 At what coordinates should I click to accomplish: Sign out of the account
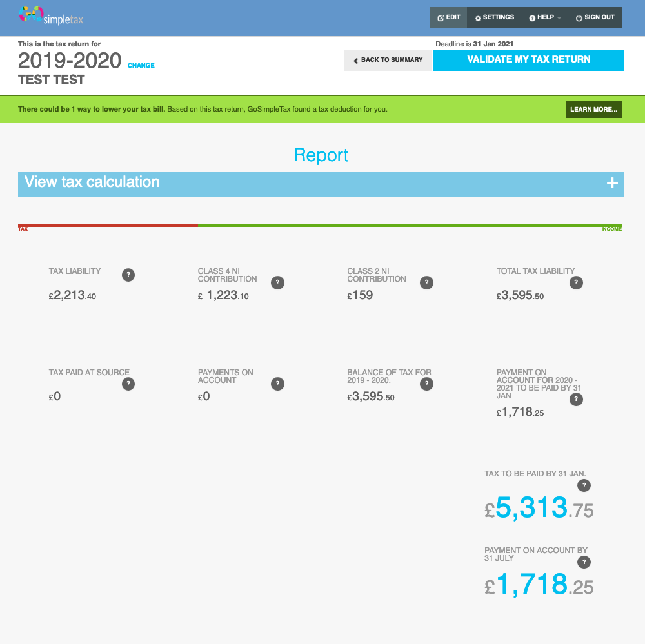[x=595, y=17]
